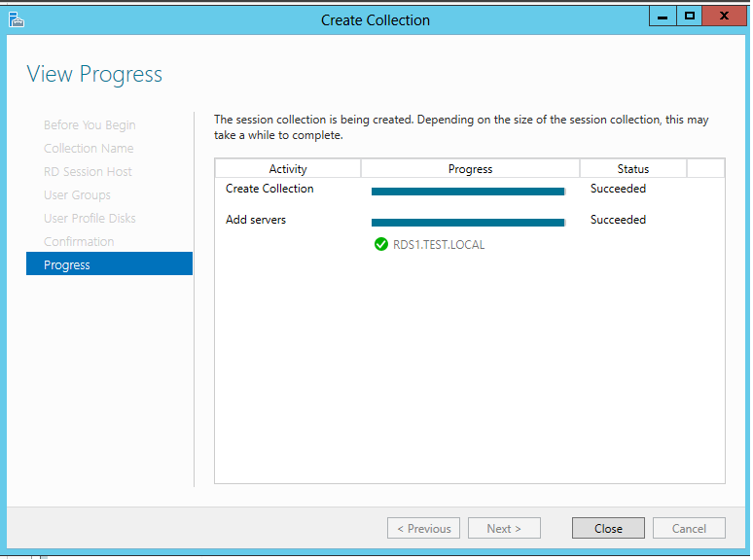Image resolution: width=753 pixels, height=560 pixels.
Task: Click the Close button
Action: (608, 528)
